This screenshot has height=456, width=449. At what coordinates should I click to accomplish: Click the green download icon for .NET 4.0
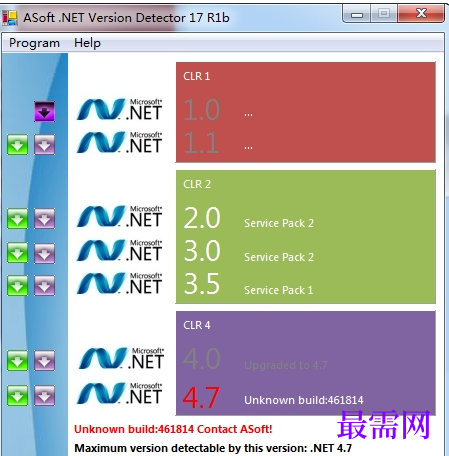(17, 360)
